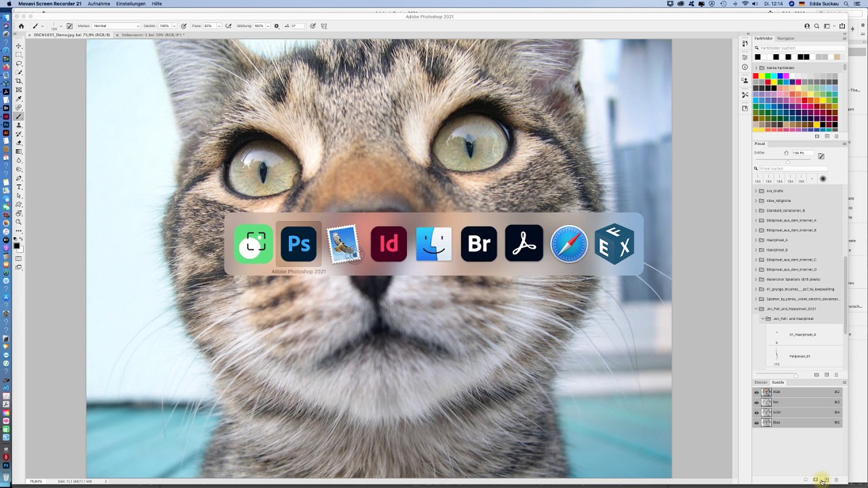Select the Frame tool
This screenshot has width=868, height=488.
(x=19, y=89)
